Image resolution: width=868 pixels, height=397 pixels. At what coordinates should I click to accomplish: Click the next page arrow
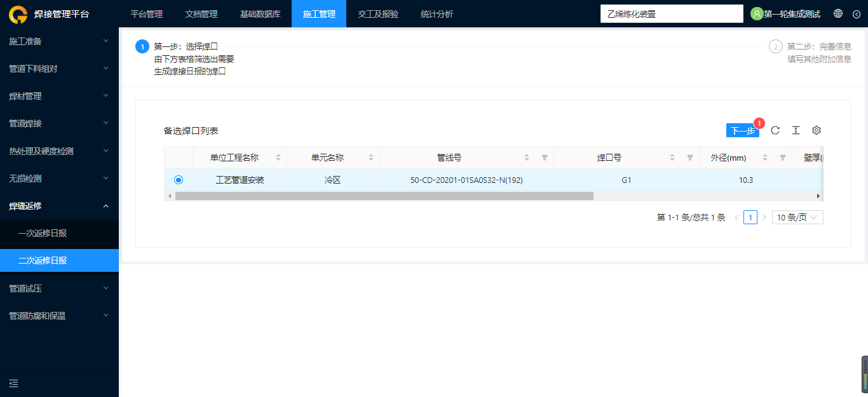764,217
